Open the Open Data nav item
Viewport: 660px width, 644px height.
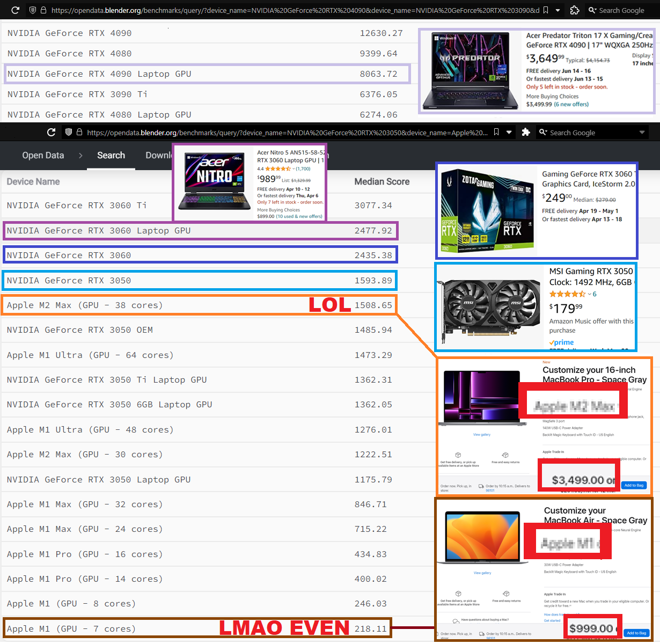point(43,155)
